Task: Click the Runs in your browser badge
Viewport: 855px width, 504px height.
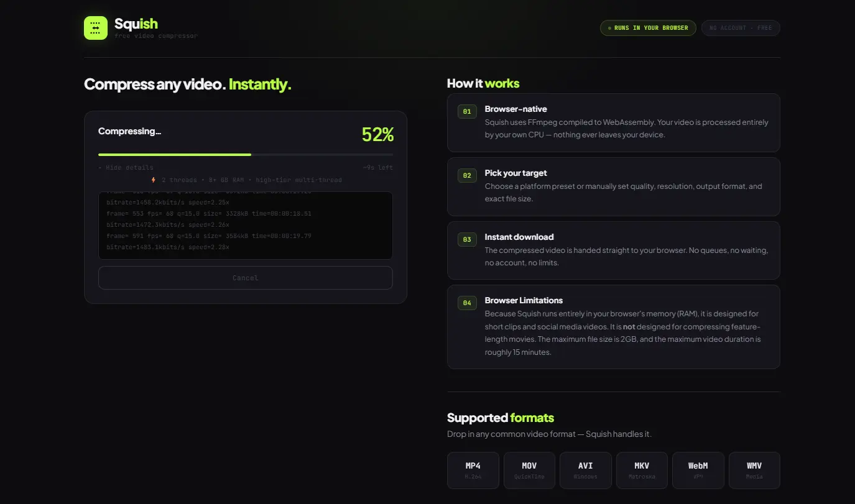Action: click(x=648, y=28)
